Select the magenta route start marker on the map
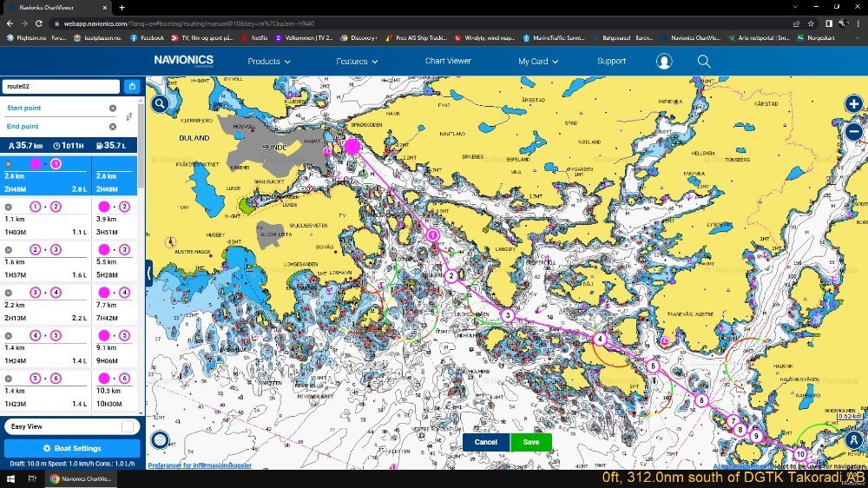This screenshot has width=868, height=488. (x=352, y=146)
